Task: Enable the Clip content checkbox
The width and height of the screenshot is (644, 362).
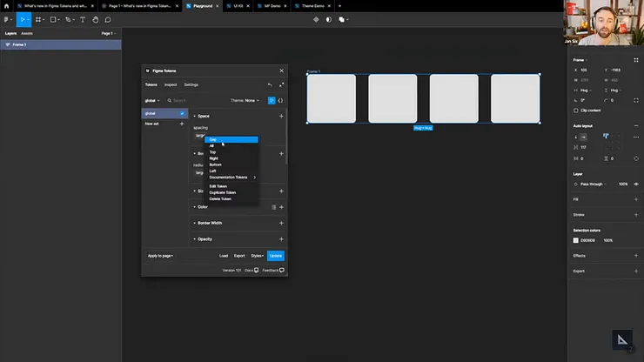Action: pyautogui.click(x=576, y=111)
